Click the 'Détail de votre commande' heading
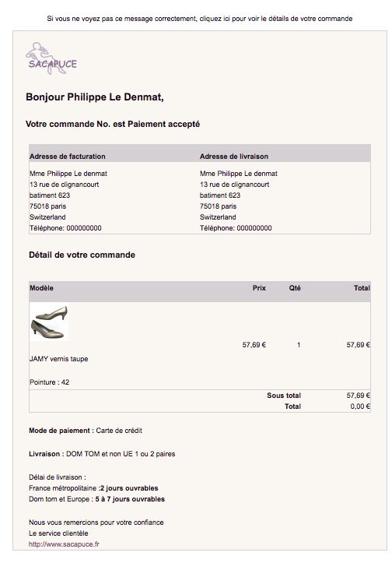 click(82, 255)
